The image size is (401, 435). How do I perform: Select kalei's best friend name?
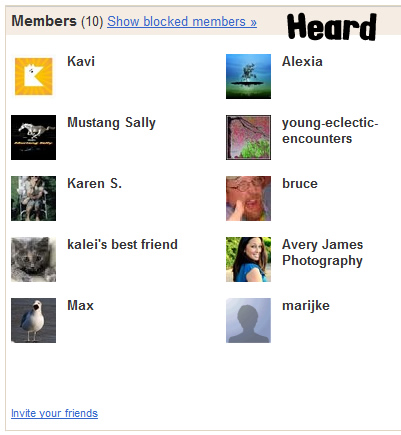(x=122, y=244)
